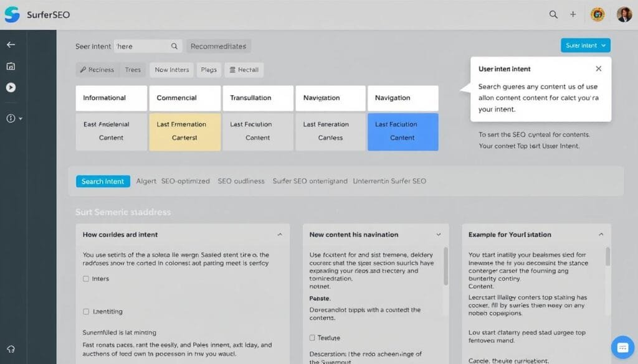Click the SurferSEO logo icon
This screenshot has height=364, width=638.
pyautogui.click(x=12, y=15)
